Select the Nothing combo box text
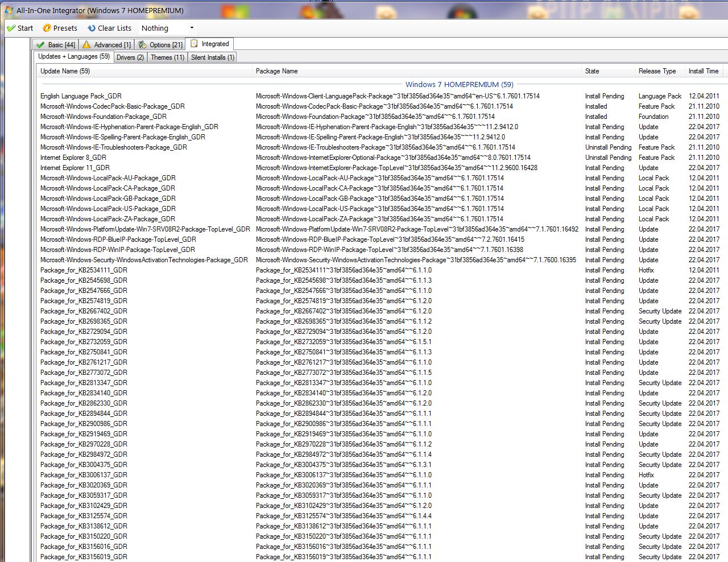728x562 pixels. click(155, 28)
